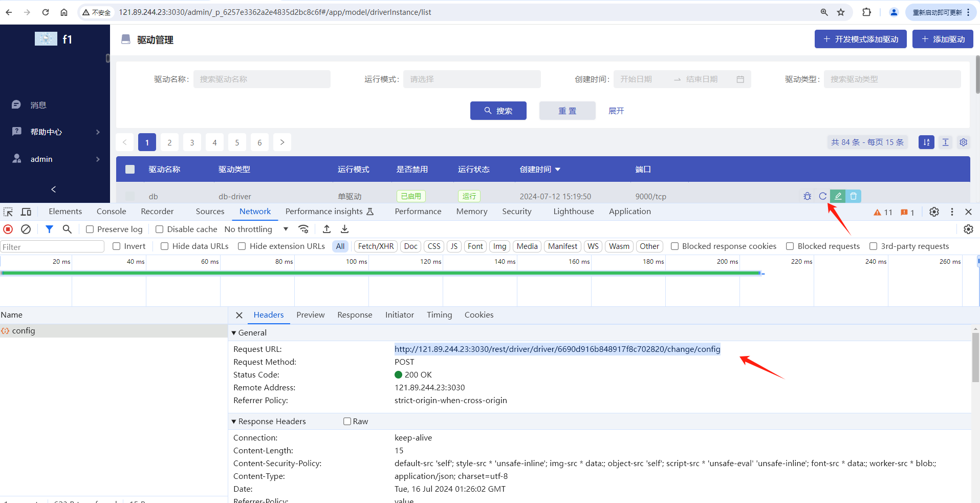Click 开发模式添加驱动 button
Viewport: 980px width, 503px height.
(861, 39)
